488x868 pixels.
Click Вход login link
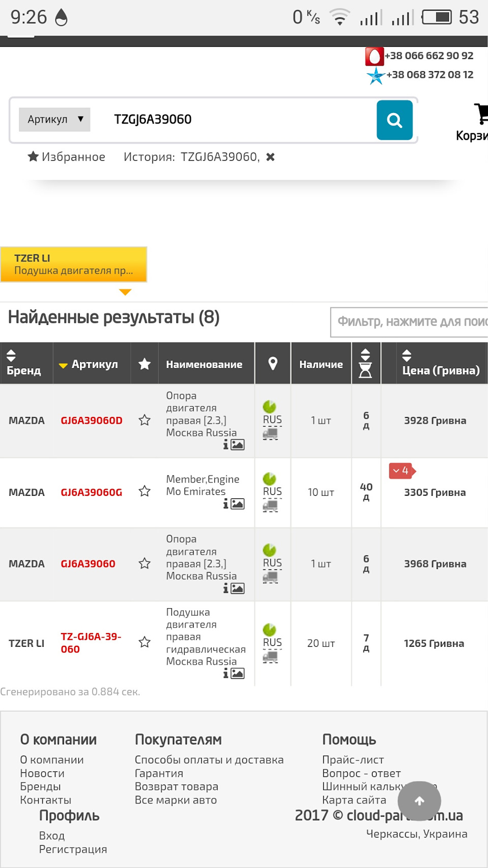52,836
